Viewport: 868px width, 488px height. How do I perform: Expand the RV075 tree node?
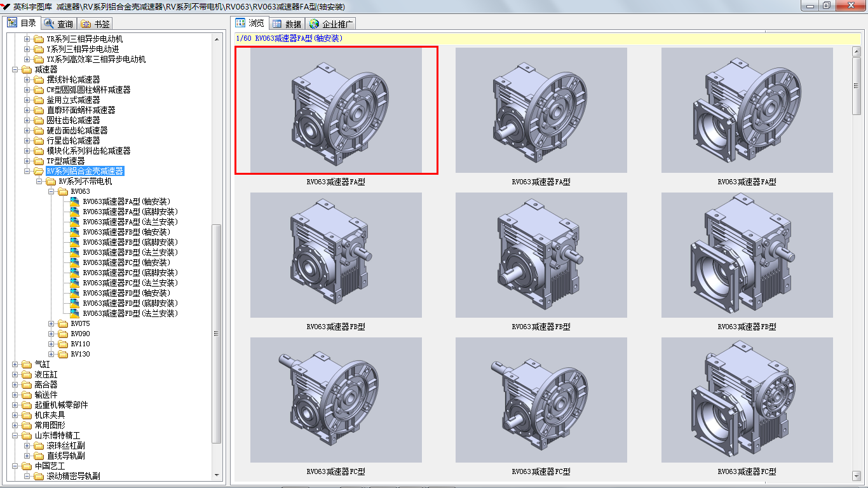[51, 323]
